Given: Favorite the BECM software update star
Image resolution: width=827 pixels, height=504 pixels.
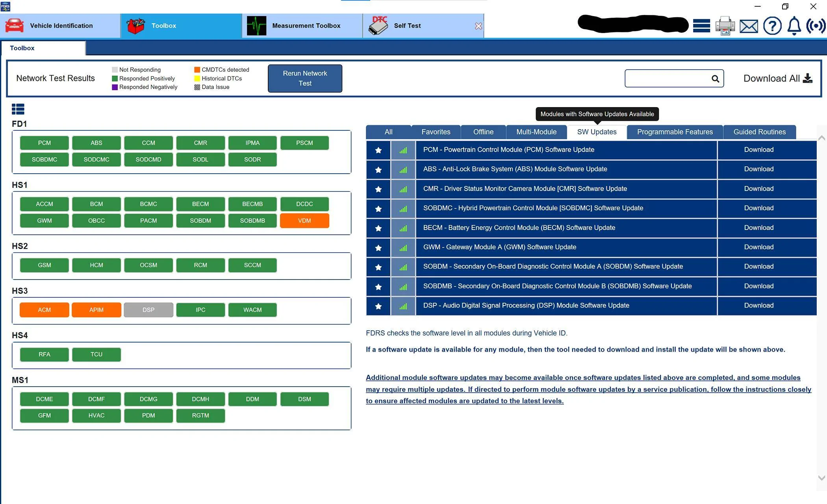Looking at the screenshot, I should [378, 228].
